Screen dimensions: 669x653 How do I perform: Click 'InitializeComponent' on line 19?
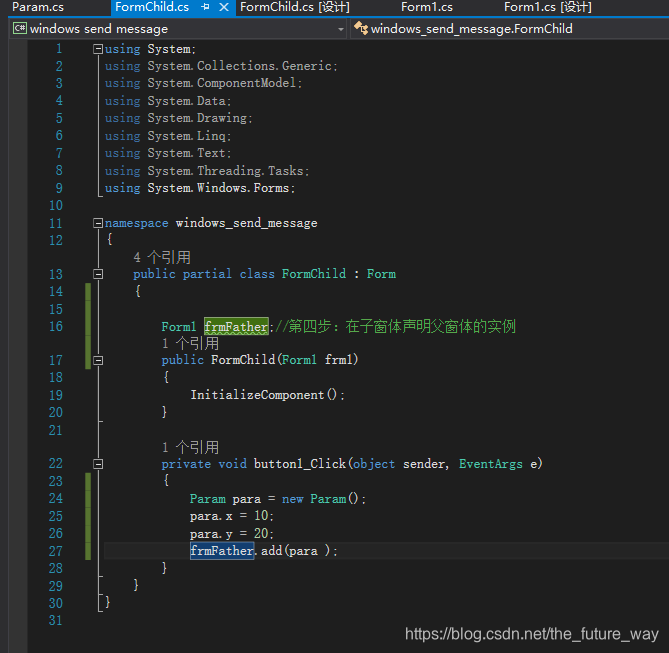257,395
